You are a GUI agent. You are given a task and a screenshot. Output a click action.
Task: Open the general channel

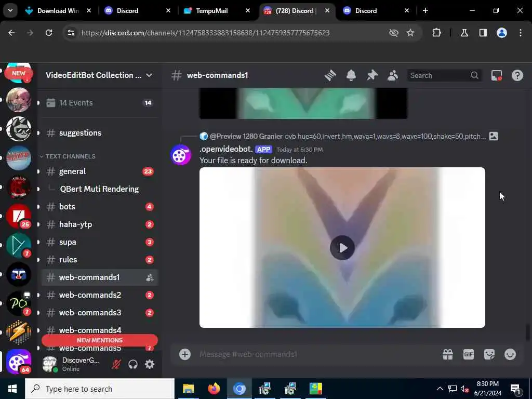[99, 171]
